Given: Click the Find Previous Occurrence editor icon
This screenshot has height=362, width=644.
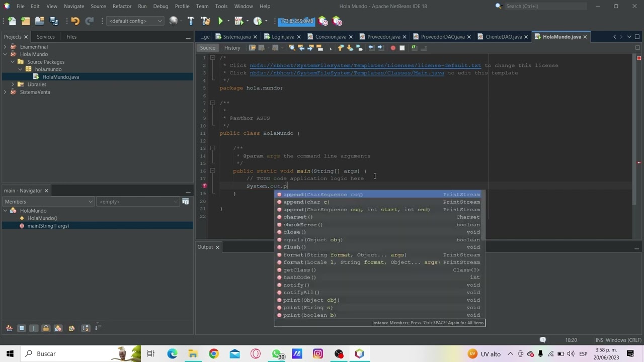Looking at the screenshot, I should (x=301, y=48).
